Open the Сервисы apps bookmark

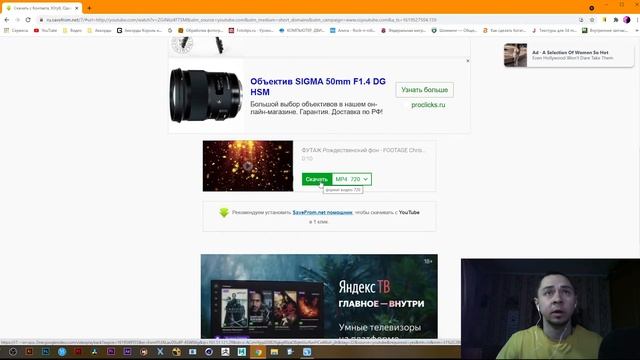16,30
